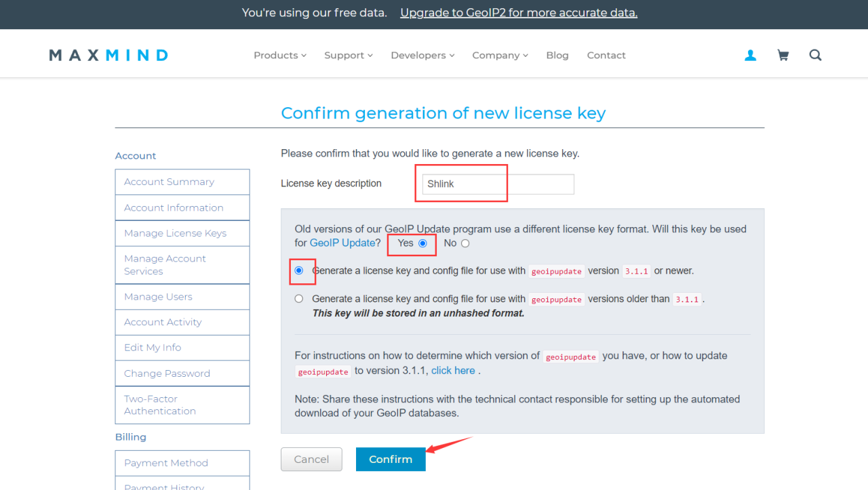
Task: Expand the Products dropdown menu
Action: 279,56
